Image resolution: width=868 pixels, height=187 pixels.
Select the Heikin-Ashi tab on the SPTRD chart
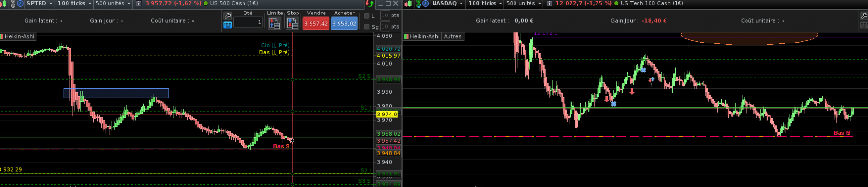(17, 36)
